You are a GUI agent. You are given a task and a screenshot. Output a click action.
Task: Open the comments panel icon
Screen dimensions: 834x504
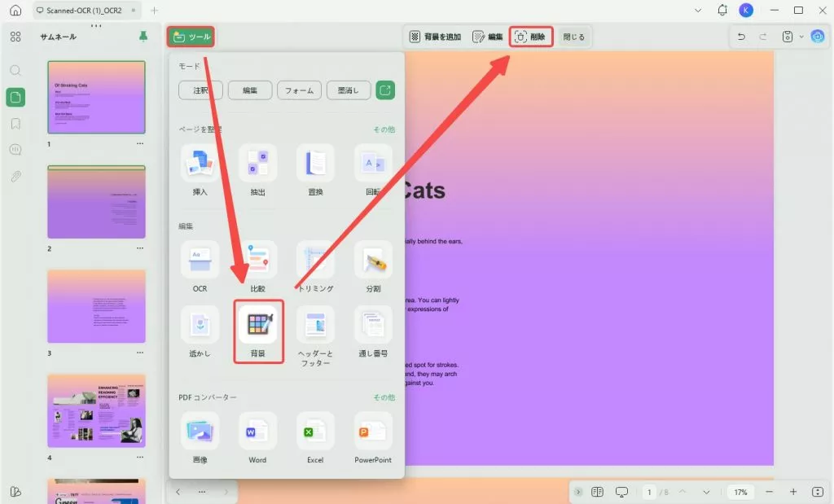pyautogui.click(x=15, y=150)
